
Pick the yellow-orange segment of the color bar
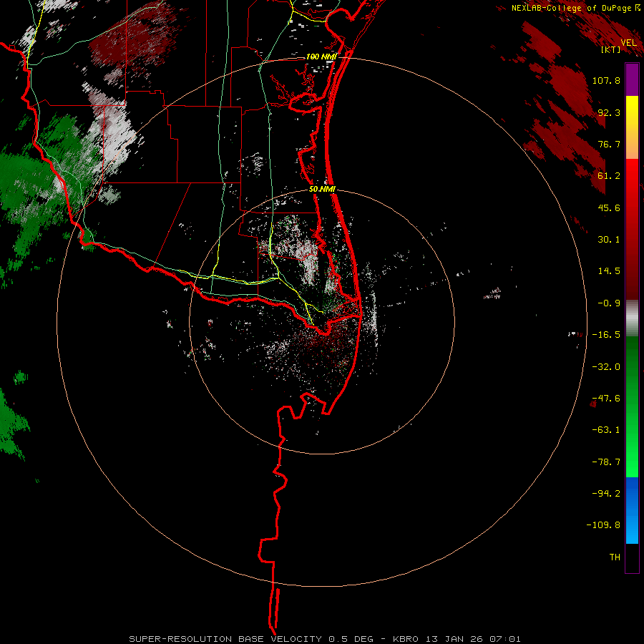(x=632, y=127)
